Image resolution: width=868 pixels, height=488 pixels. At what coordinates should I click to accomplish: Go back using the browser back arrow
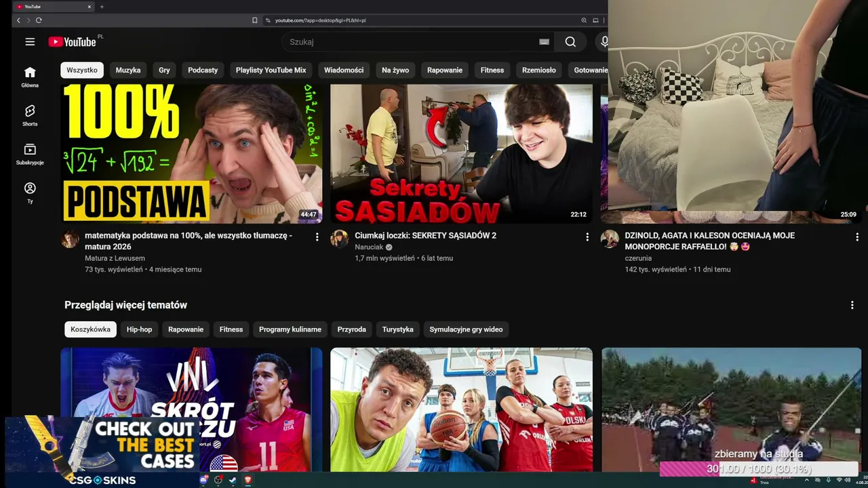click(x=18, y=20)
